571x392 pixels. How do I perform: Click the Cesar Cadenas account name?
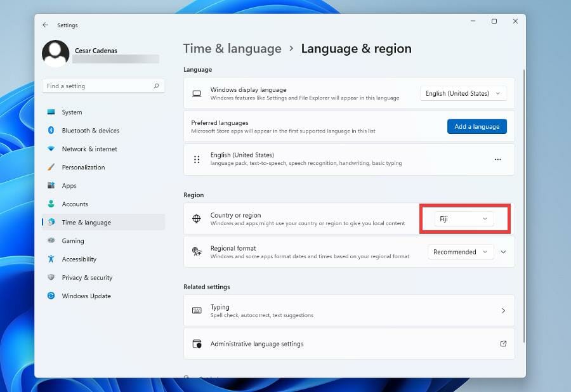pyautogui.click(x=96, y=51)
